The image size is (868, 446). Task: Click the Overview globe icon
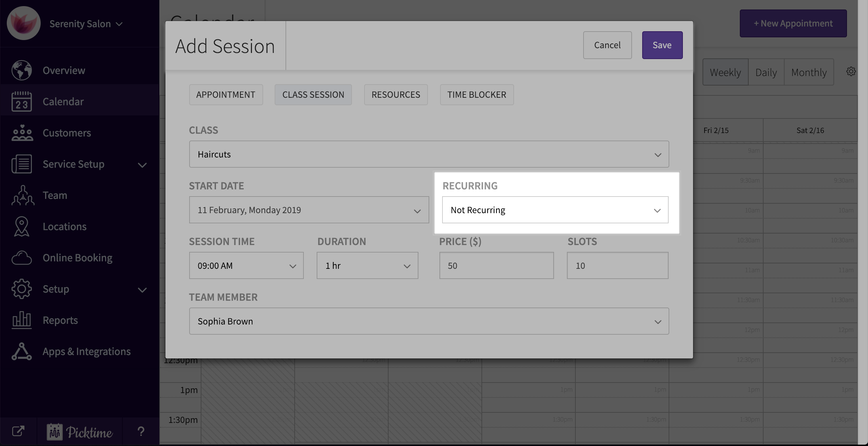[22, 70]
